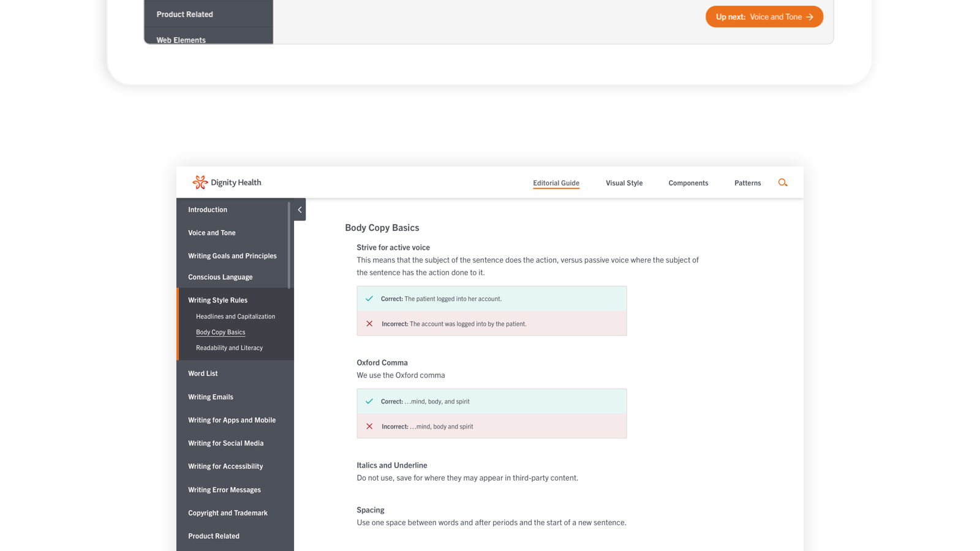The height and width of the screenshot is (551, 980).
Task: Open Copyright and Trademark
Action: pyautogui.click(x=228, y=513)
